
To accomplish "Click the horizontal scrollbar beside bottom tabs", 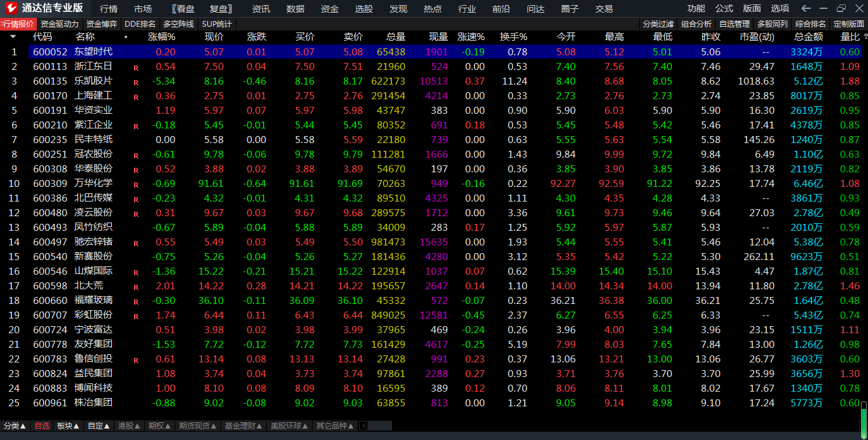I will 380,426.
